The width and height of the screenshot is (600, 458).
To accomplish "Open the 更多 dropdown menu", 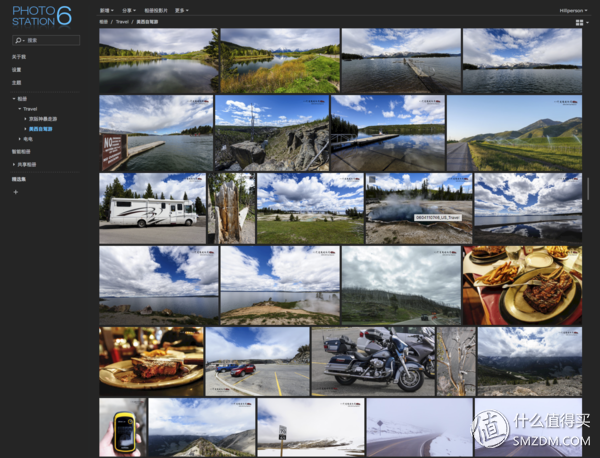I will (x=182, y=11).
